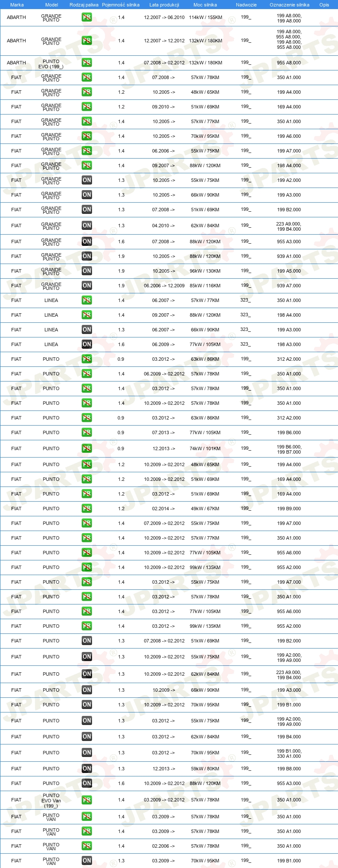Click the '59kW / 80KM' power cell

(205, 769)
